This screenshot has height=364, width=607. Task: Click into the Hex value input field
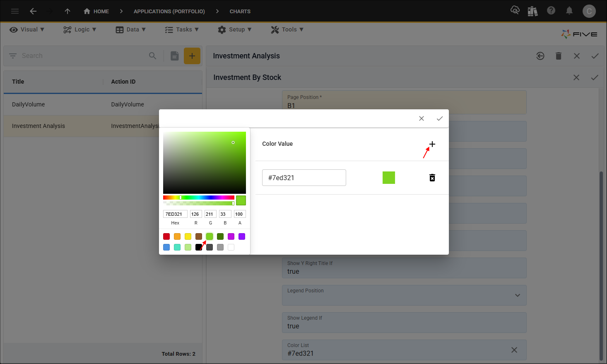[x=175, y=214]
